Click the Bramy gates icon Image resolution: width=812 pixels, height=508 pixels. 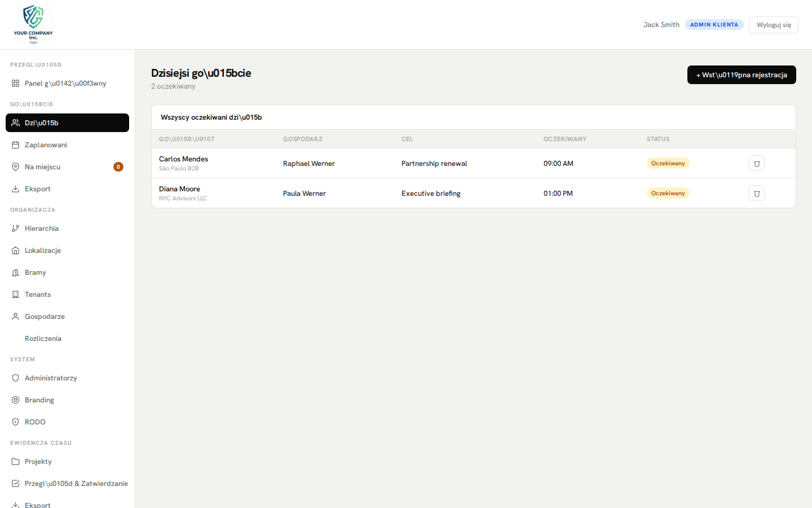click(15, 272)
